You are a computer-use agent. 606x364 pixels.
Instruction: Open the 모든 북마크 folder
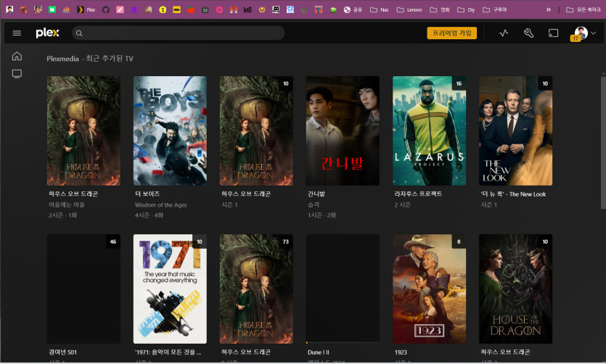[x=584, y=9]
